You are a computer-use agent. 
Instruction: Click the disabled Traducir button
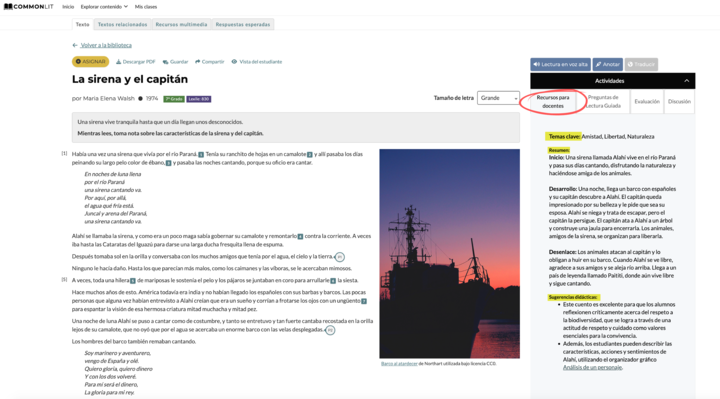(x=641, y=64)
